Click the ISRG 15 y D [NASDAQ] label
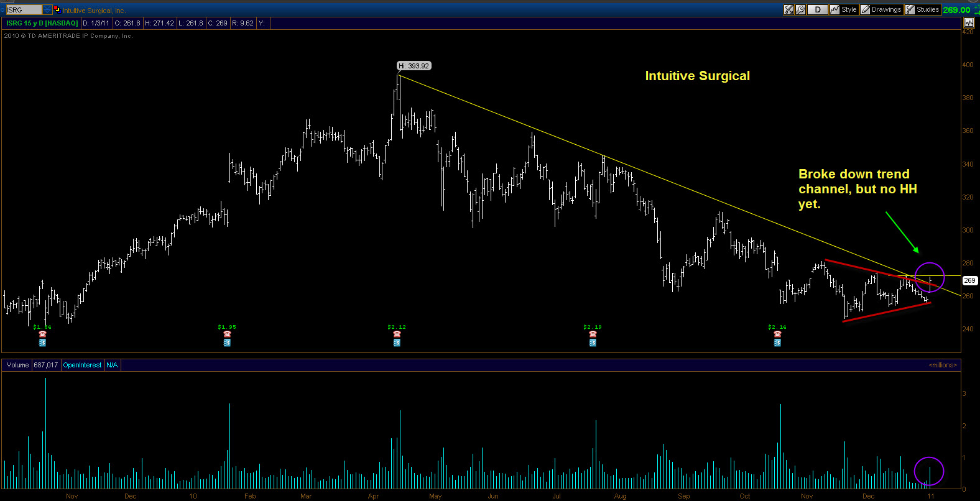The height and width of the screenshot is (501, 980). point(42,23)
